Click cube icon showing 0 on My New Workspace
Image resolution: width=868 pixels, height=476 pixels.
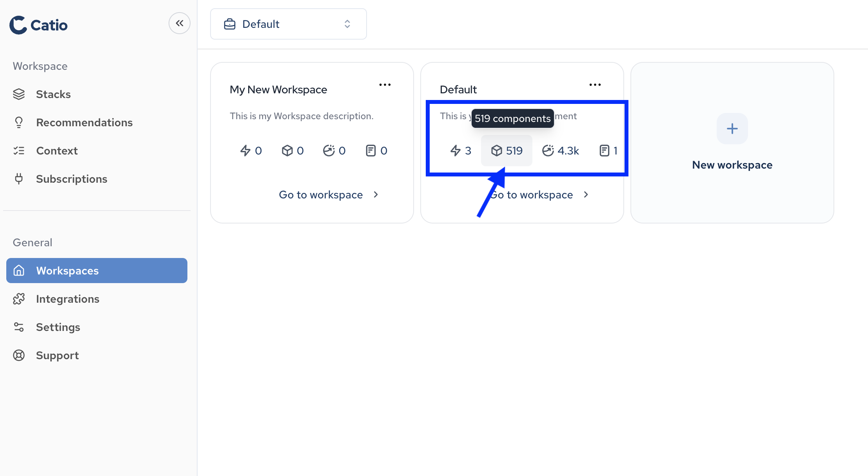point(287,151)
